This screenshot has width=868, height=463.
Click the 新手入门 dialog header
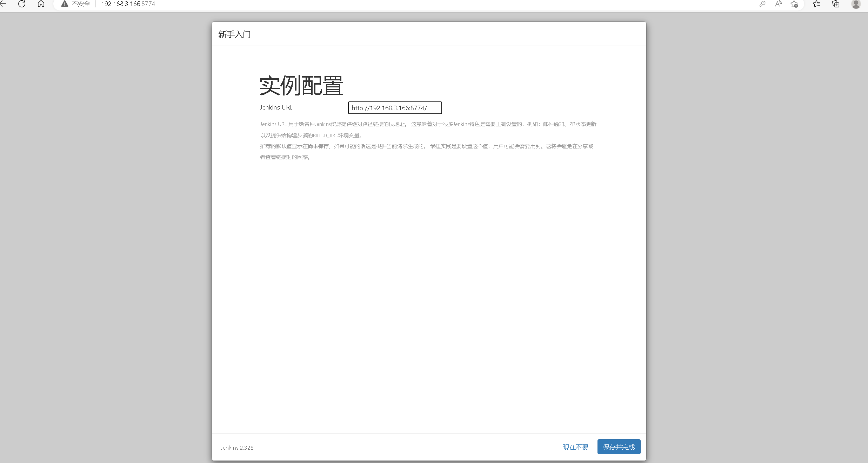pyautogui.click(x=234, y=34)
